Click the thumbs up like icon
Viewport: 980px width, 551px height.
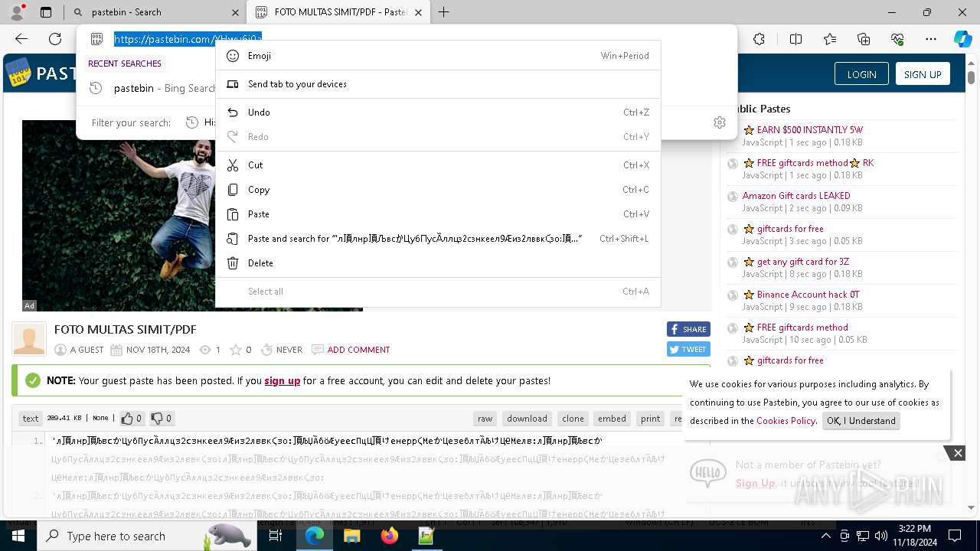pos(127,418)
